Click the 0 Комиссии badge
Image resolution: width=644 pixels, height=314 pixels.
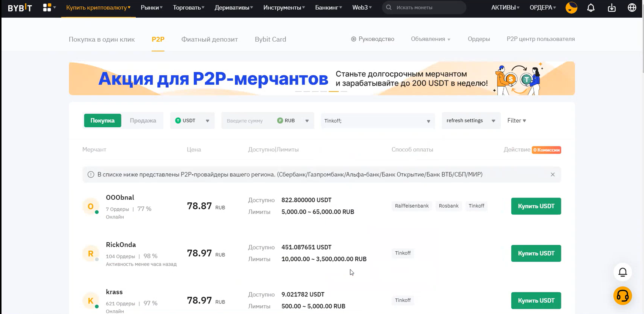tap(547, 150)
